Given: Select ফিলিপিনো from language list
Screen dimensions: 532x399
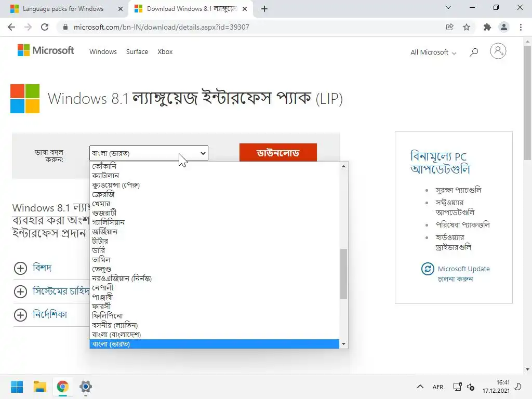Looking at the screenshot, I should tap(215, 316).
